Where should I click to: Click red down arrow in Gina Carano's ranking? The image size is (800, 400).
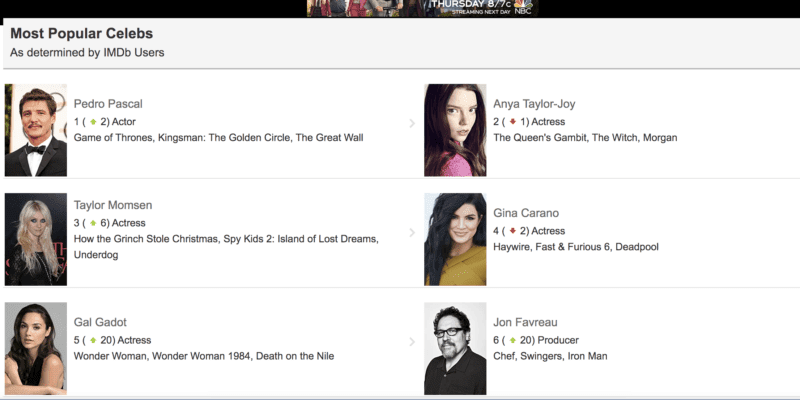pyautogui.click(x=514, y=232)
